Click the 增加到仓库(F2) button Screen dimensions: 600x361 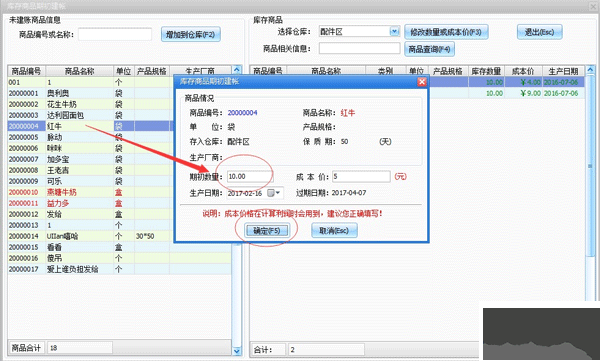191,34
